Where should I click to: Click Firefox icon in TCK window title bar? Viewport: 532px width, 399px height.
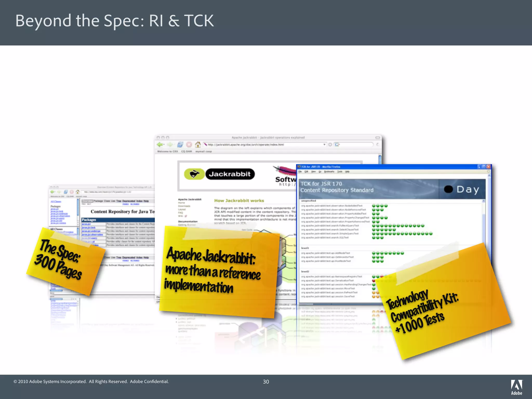(299, 167)
